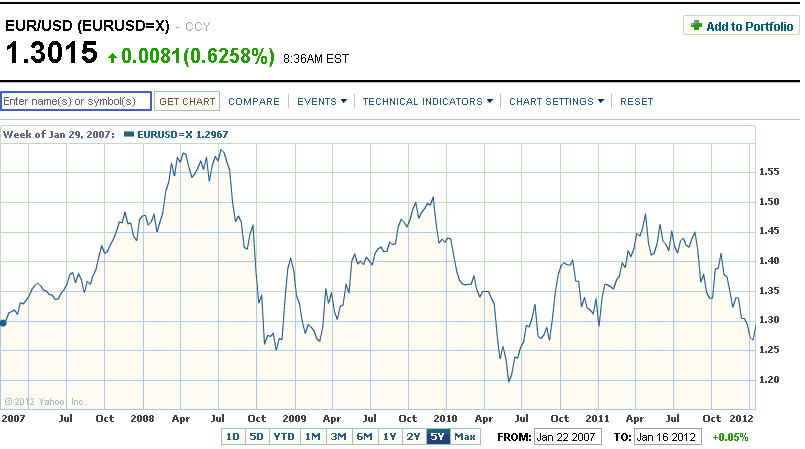Select the YTD time range
This screenshot has width=805, height=449.
pos(284,437)
